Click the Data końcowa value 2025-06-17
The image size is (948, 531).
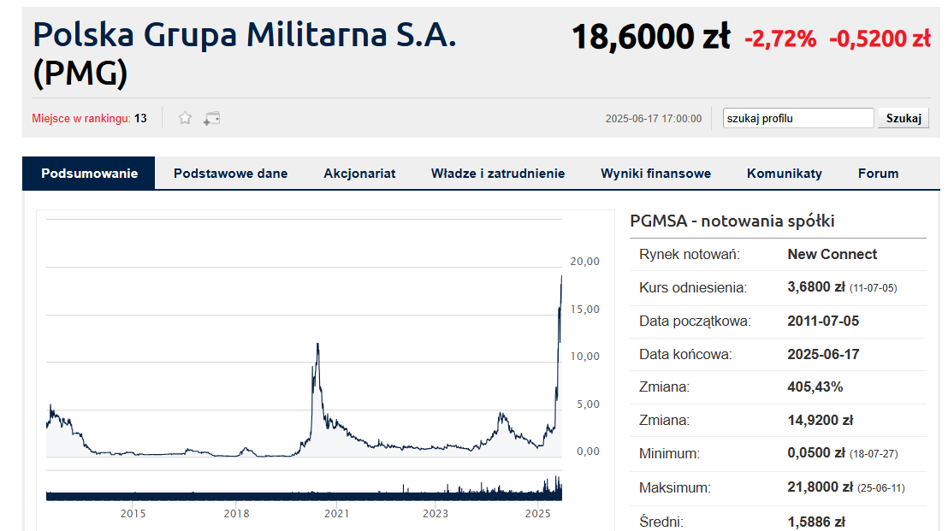823,354
